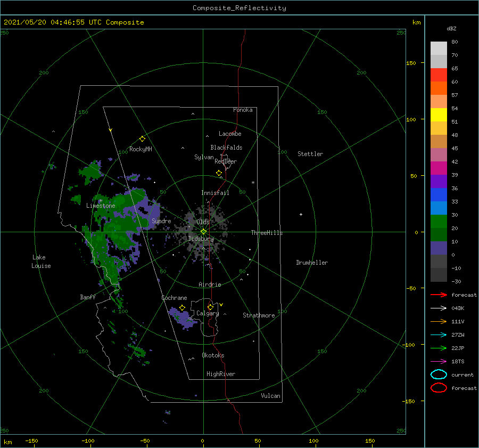The width and height of the screenshot is (479, 448).
Task: Click the Banff label
Action: [x=88, y=297]
